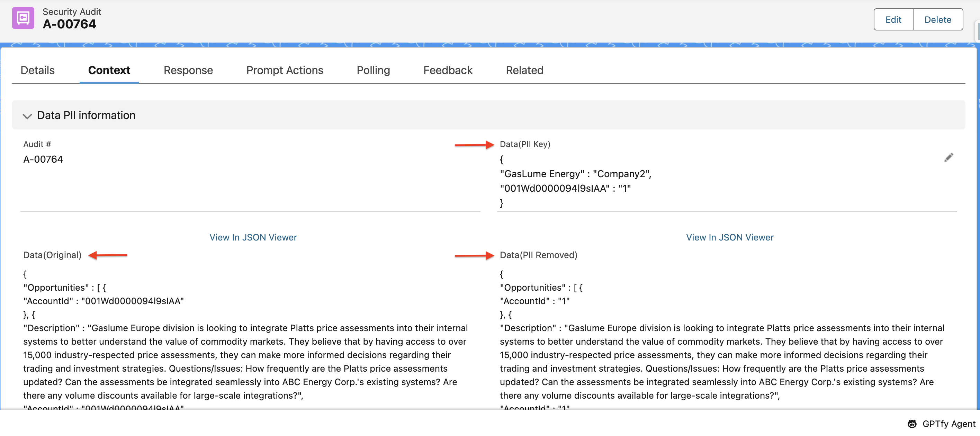The image size is (980, 436).
Task: Open the Polling tab
Action: click(373, 70)
